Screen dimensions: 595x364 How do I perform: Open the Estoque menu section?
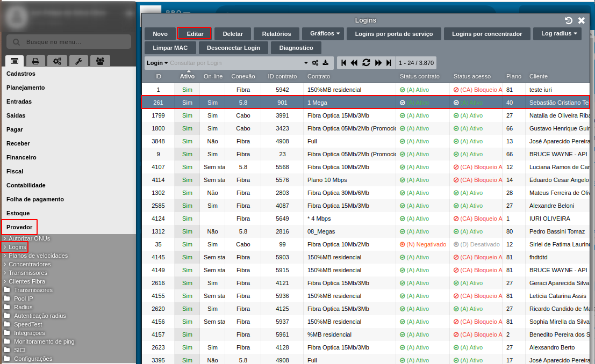pyautogui.click(x=18, y=213)
